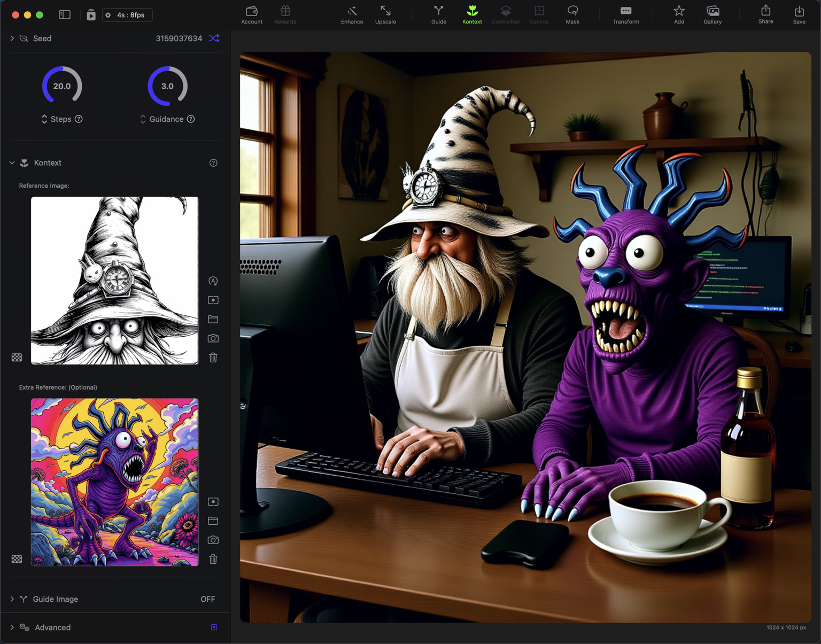Toggle the sidebar panel visibility
Screen dimensions: 821x644
coord(65,15)
